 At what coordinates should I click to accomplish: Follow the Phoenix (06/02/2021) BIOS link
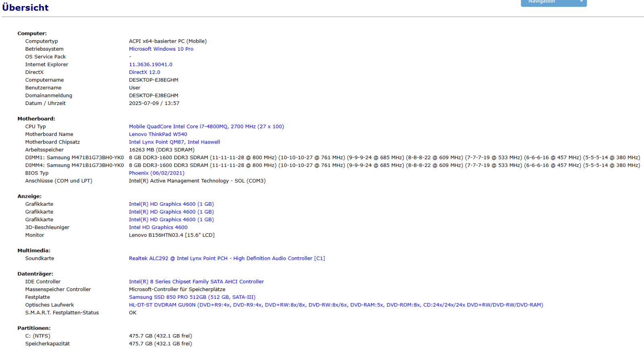coord(157,173)
